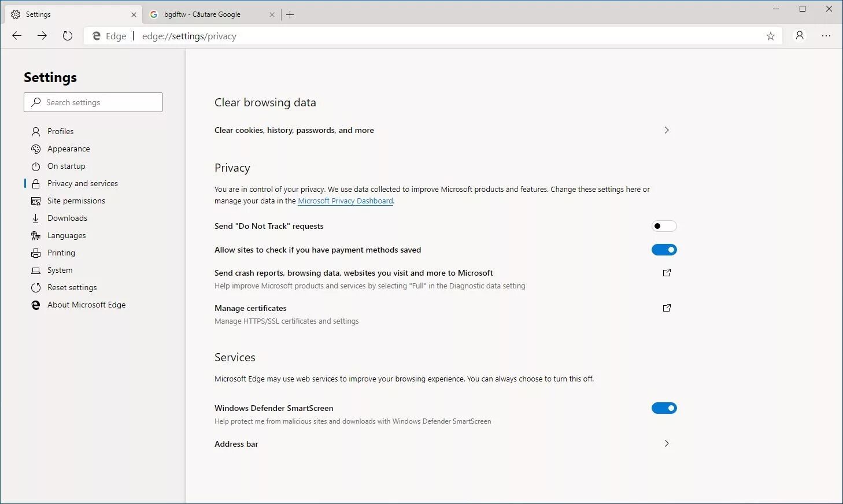Expand Clear cookies, history, passwords chevron
Image resolution: width=843 pixels, height=504 pixels.
[x=667, y=130]
